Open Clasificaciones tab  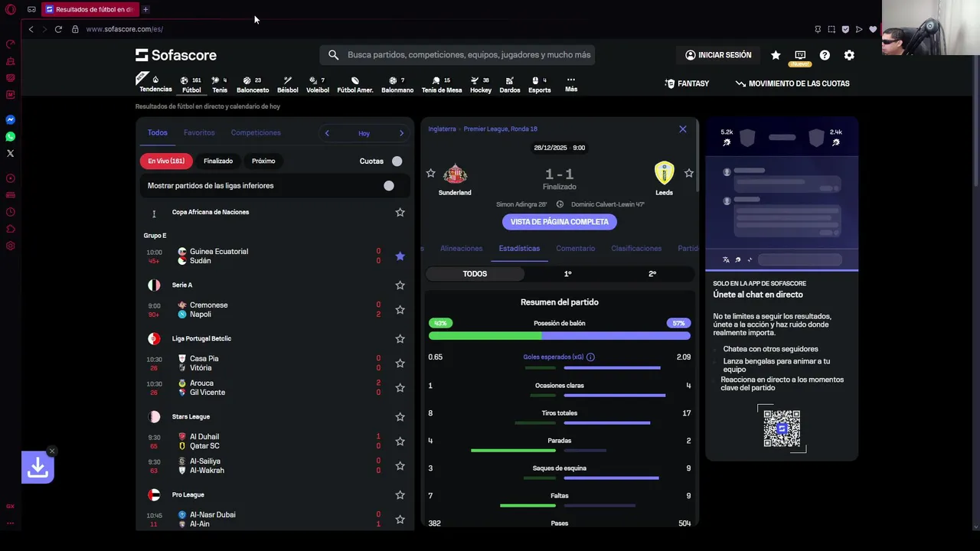click(x=636, y=248)
